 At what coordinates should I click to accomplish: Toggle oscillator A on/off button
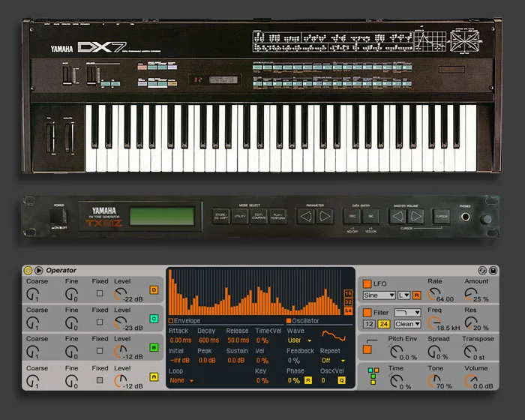point(154,376)
